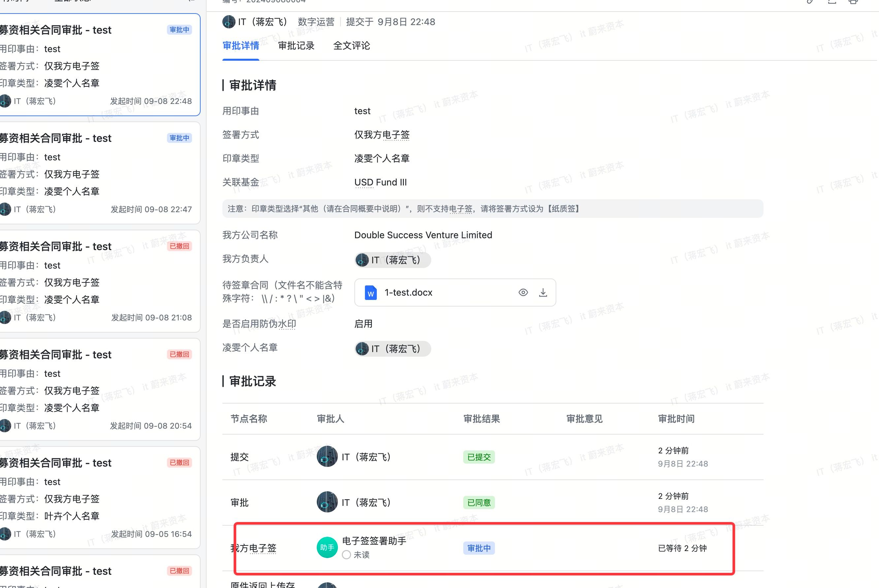Click the 审批记录 section heading

pyautogui.click(x=252, y=381)
